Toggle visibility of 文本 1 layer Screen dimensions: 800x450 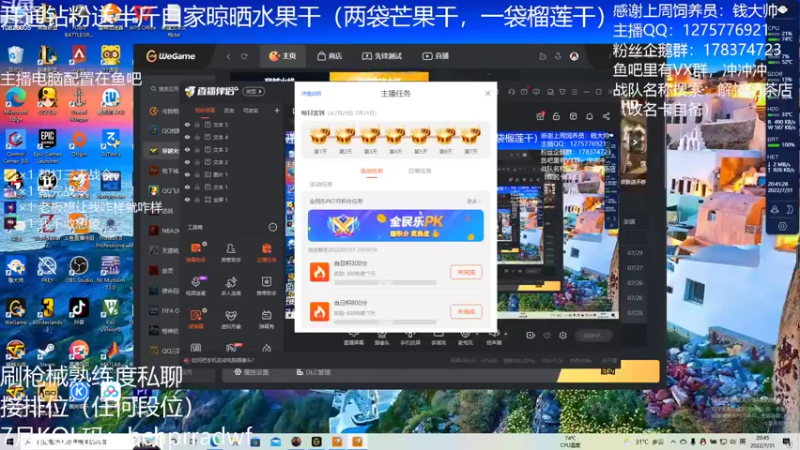(187, 187)
